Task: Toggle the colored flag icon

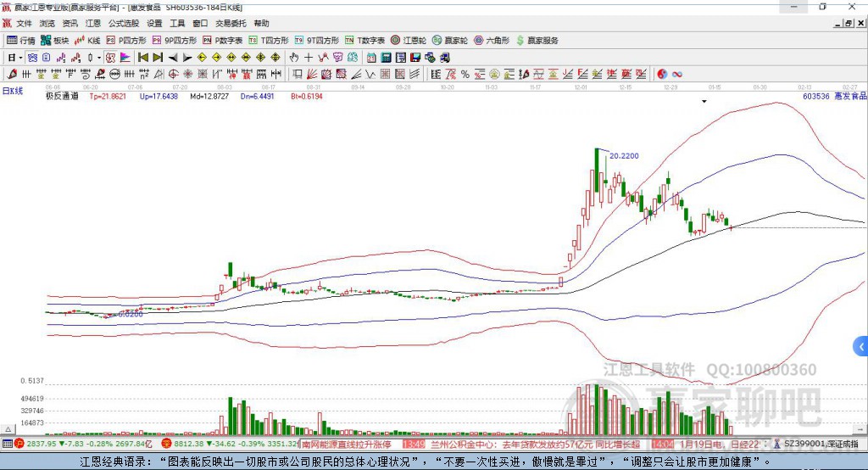Action: pos(125,58)
